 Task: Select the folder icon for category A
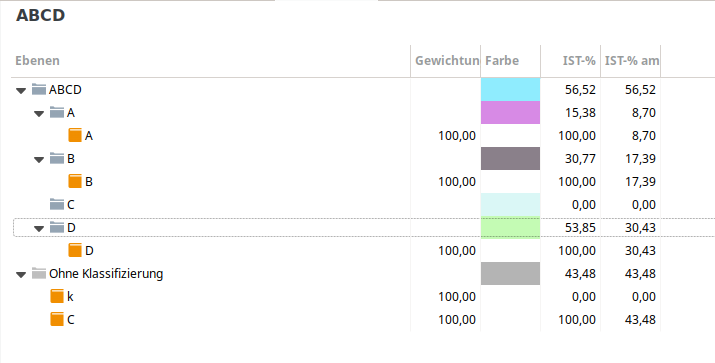tap(57, 112)
